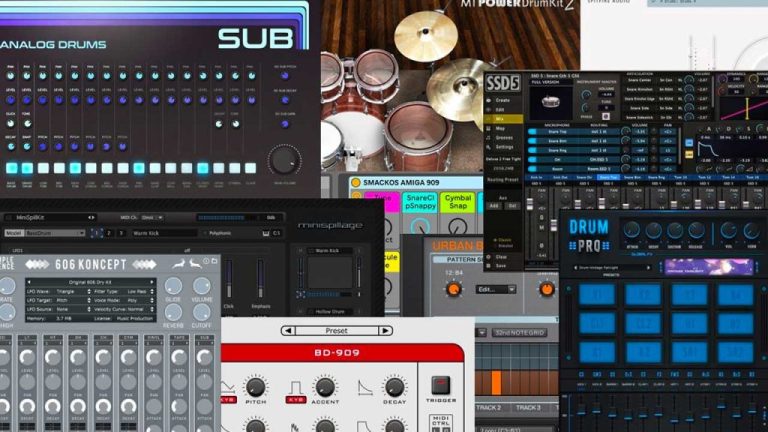Click the Aux Add button in SSD5
This screenshot has width=768, height=432.
pyautogui.click(x=493, y=206)
